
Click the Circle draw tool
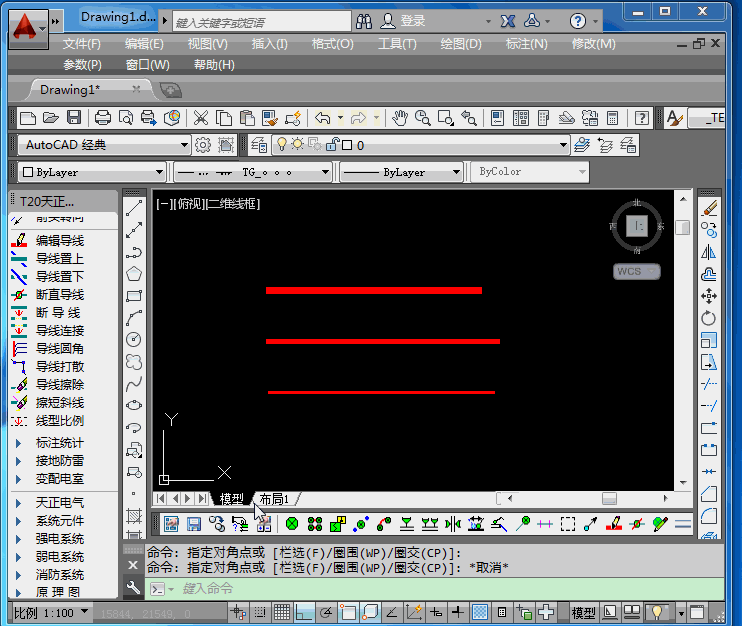tap(134, 339)
